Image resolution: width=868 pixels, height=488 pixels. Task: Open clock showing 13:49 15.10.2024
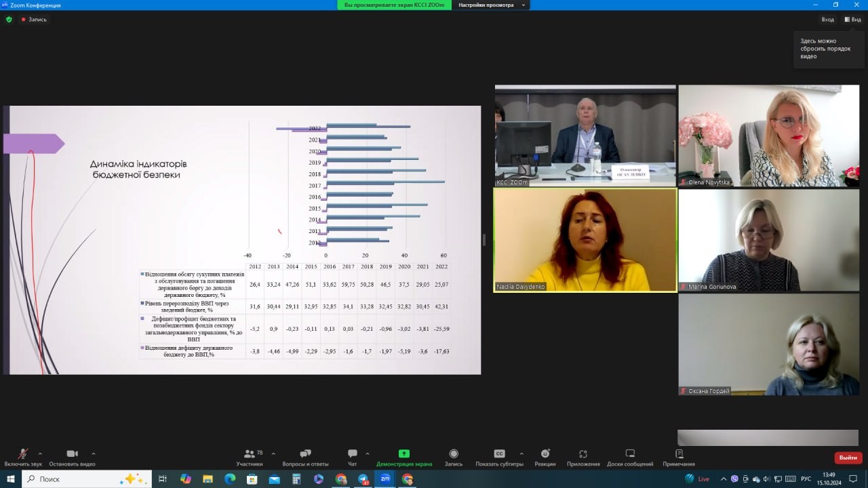click(829, 479)
